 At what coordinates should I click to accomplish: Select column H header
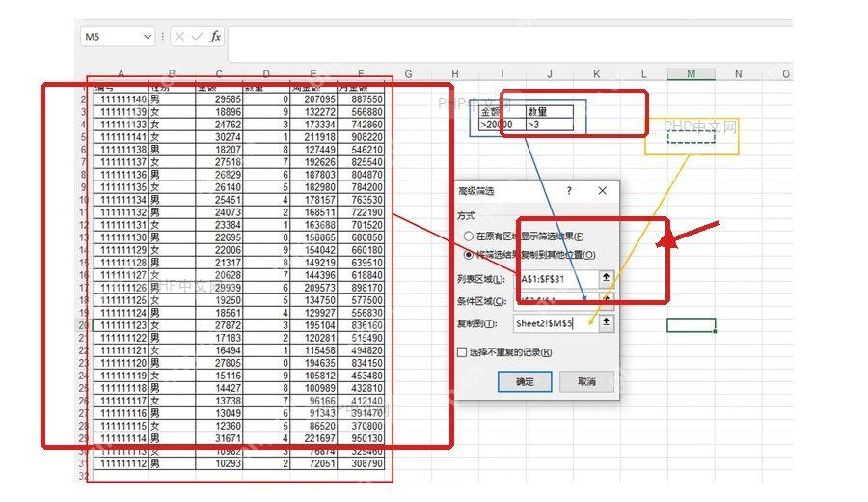tap(455, 74)
